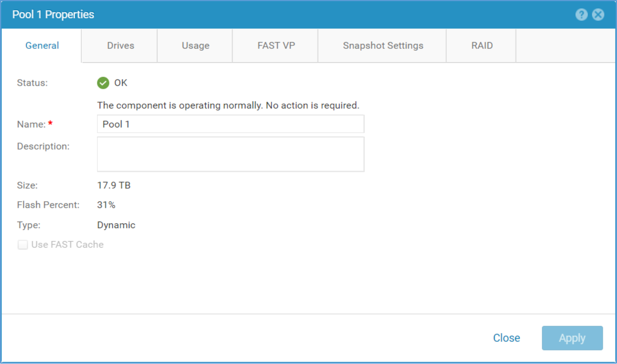Click the Flash Percent value 31%
The image size is (617, 364).
[106, 205]
